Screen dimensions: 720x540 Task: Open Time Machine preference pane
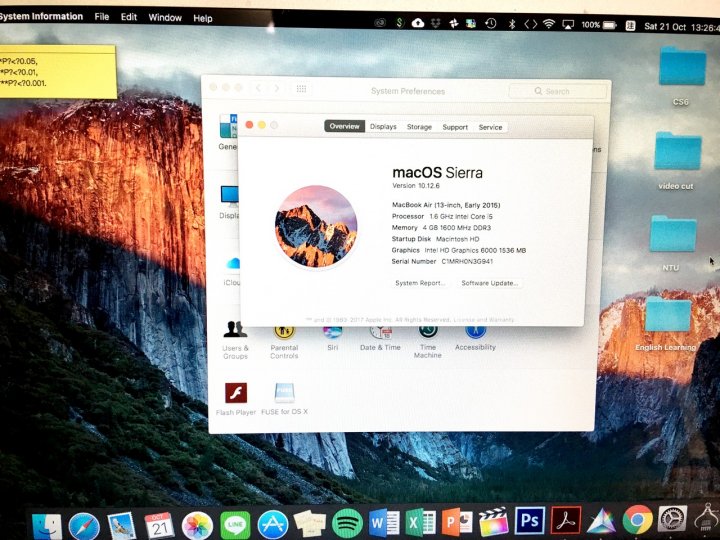428,342
